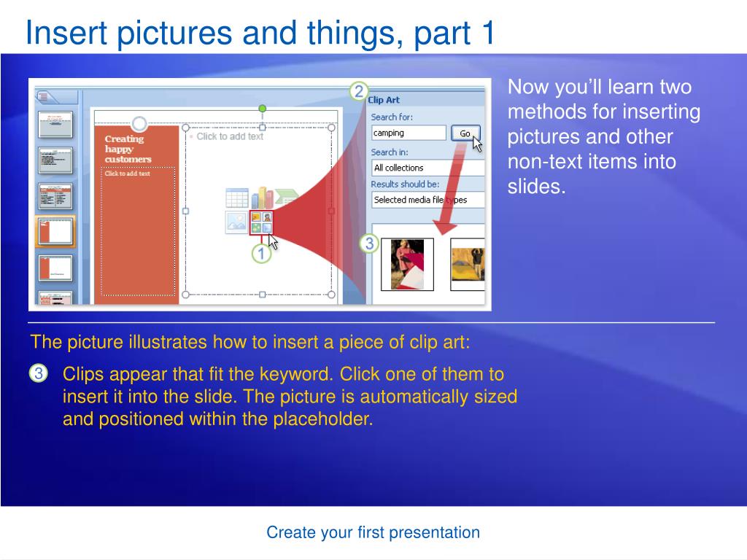Switch to the Outline tab icon above the thumbnails

pyautogui.click(x=44, y=97)
